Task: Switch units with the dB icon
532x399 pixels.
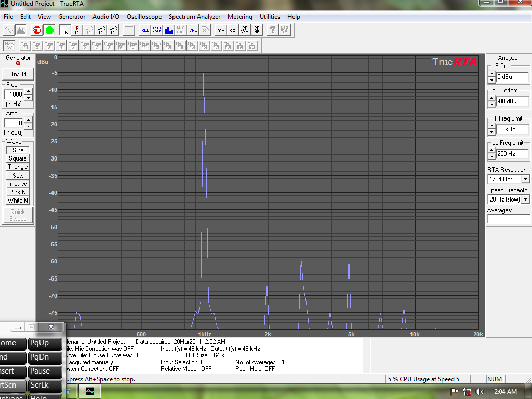Action: click(x=232, y=30)
